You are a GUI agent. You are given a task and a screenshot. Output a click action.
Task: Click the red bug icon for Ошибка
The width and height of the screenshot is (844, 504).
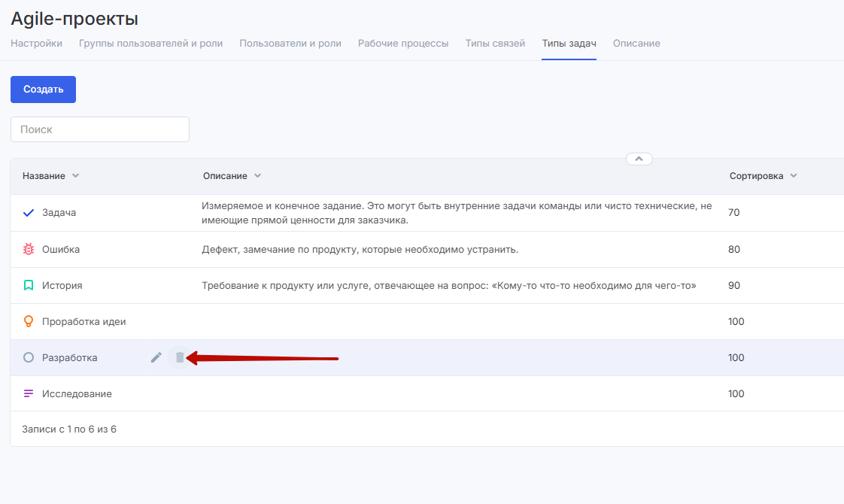point(29,249)
